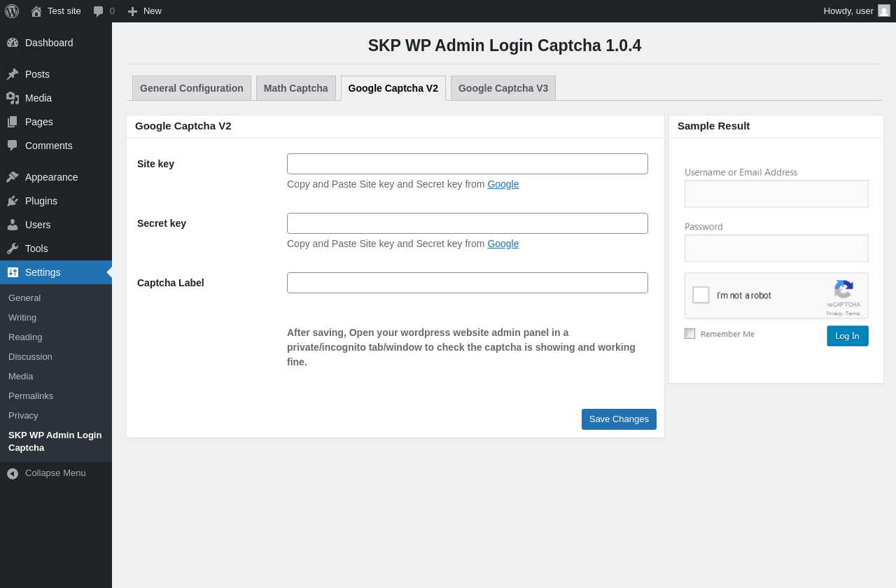Open the Users menu label
Screen dimensions: 896x588
(38, 225)
